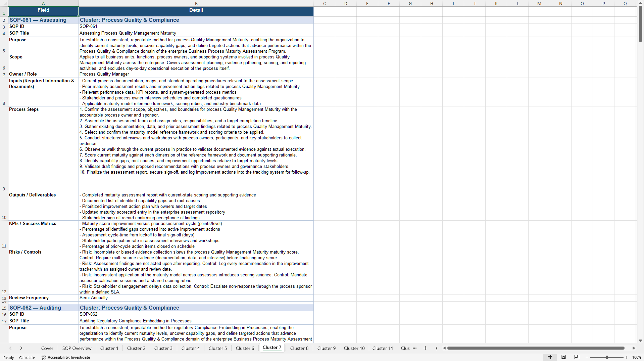644x361 pixels.
Task: Click 'SOP-062 — Auditing' cell
Action: coord(43,308)
